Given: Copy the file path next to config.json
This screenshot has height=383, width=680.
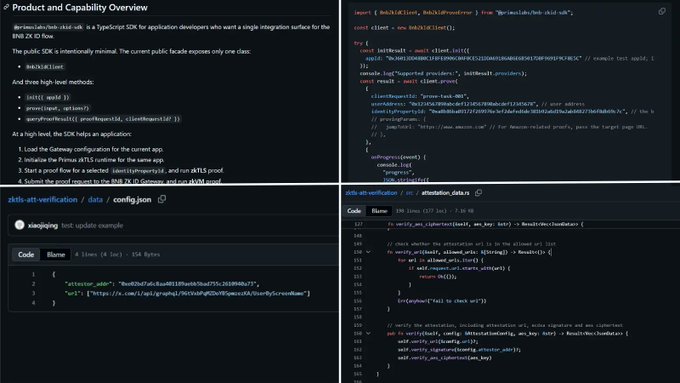Looking at the screenshot, I should (x=162, y=200).
